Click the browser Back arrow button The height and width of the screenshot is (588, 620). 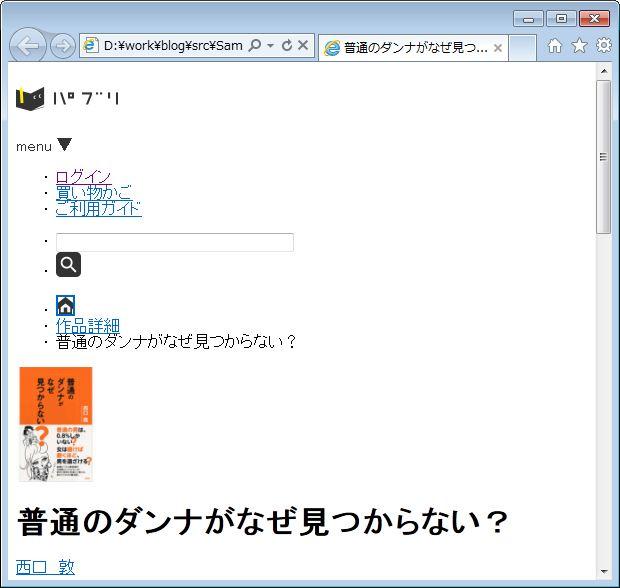tap(28, 46)
